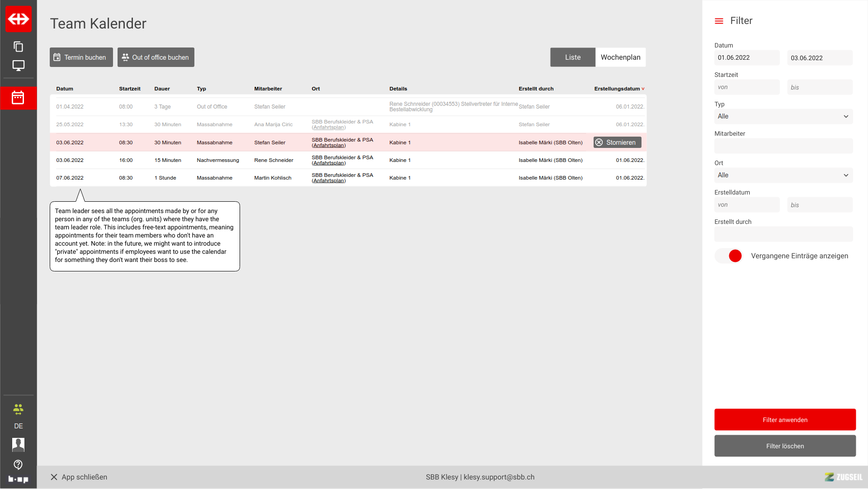Viewport: 868px width, 489px height.
Task: Open the monitor screen icon in sidebar
Action: (x=19, y=66)
